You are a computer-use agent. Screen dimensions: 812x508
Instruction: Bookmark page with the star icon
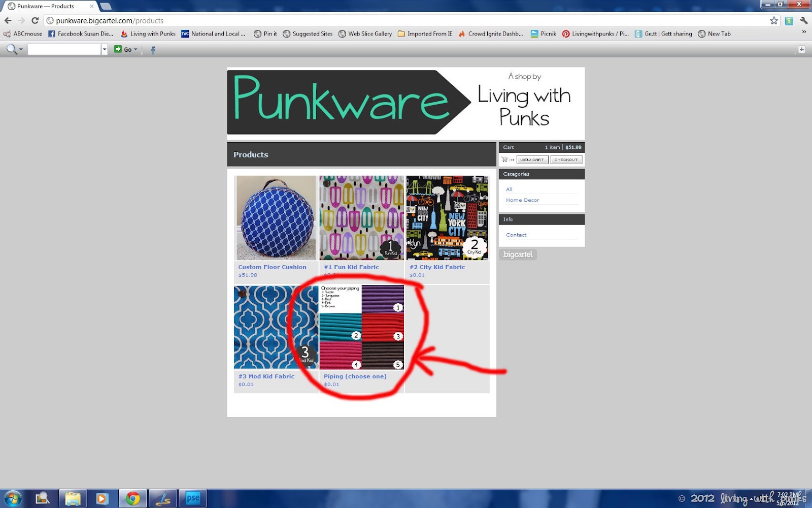point(774,20)
